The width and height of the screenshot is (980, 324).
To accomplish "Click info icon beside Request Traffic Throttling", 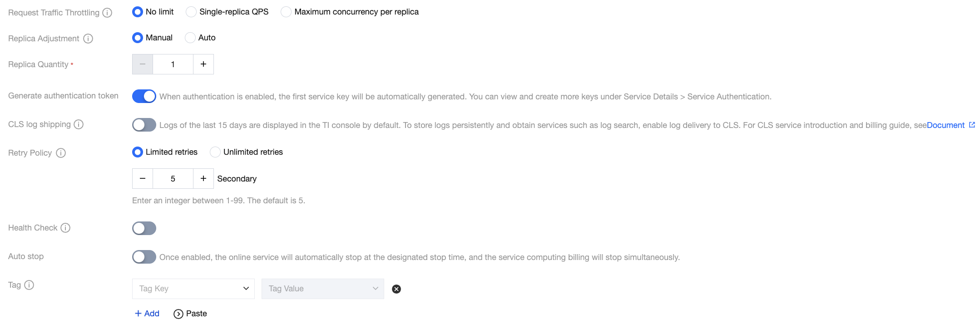I will [x=107, y=13].
